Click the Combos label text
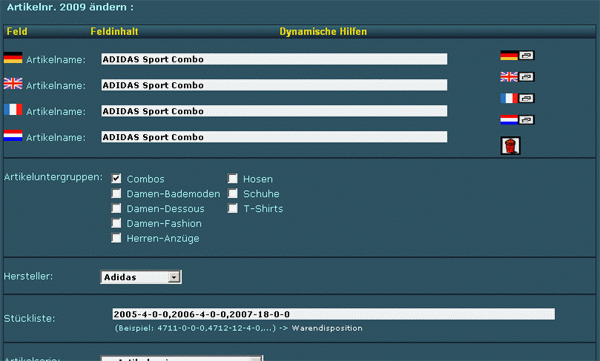 pyautogui.click(x=145, y=179)
